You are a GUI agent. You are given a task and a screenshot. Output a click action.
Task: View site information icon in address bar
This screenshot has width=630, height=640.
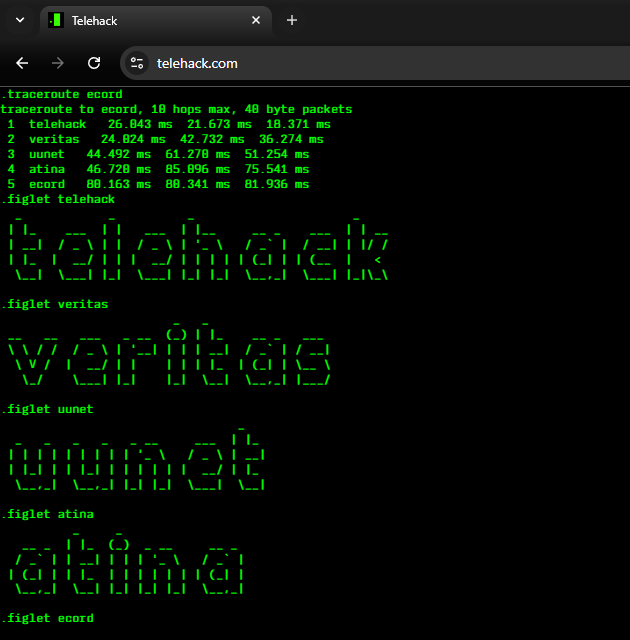pyautogui.click(x=137, y=63)
